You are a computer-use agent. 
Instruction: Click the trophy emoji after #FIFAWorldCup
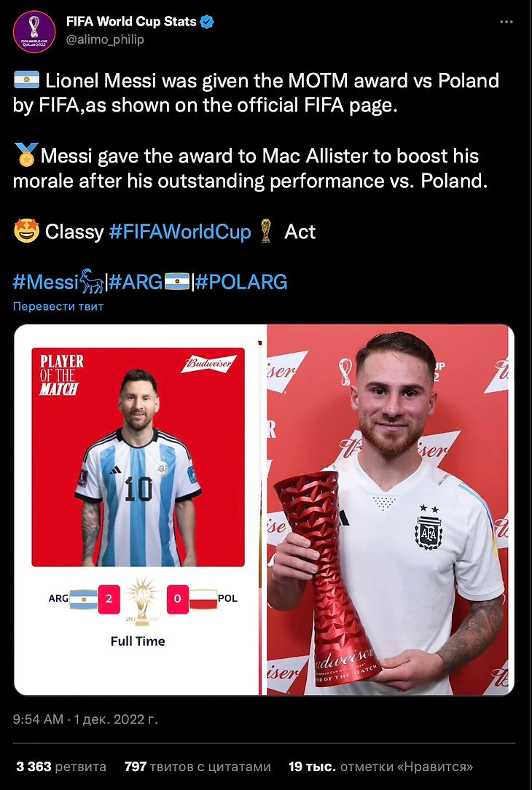coord(266,232)
